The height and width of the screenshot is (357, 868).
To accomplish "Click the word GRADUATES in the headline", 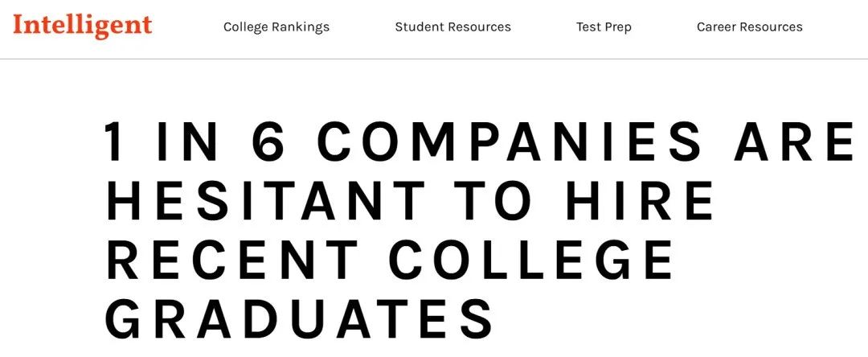I will 299,318.
